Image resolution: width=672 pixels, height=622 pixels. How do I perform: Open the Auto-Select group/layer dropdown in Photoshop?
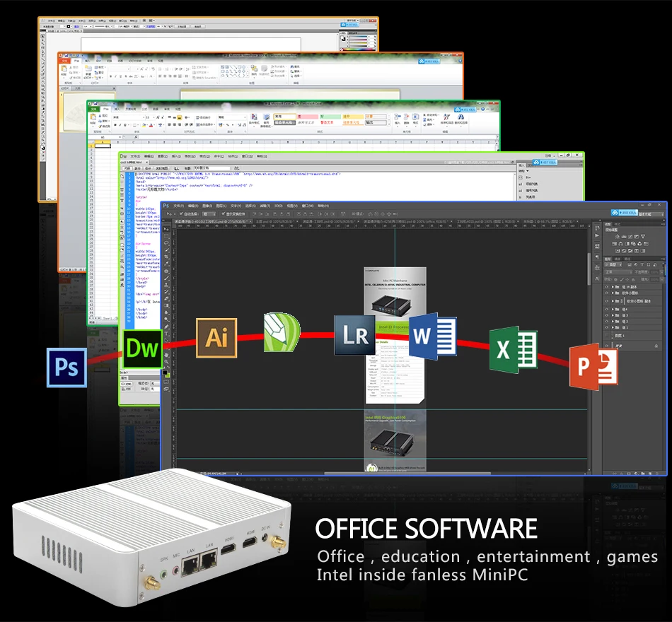(x=209, y=214)
